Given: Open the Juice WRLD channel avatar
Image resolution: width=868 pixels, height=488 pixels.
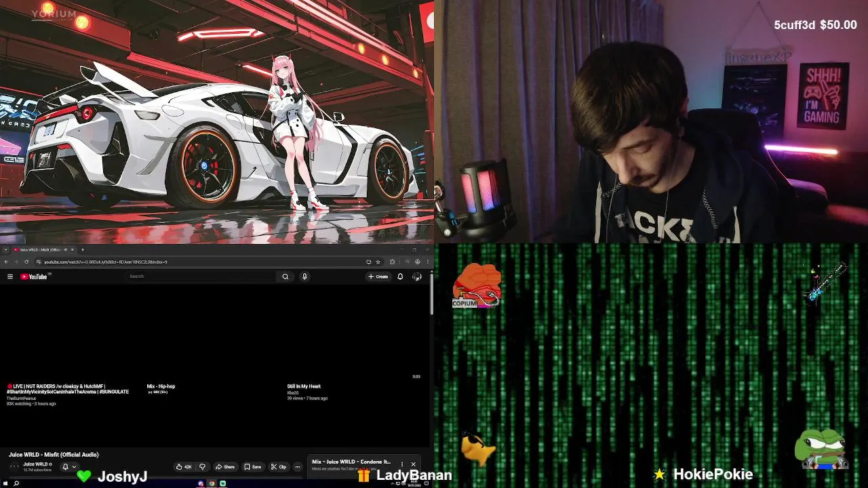Looking at the screenshot, I should pos(14,466).
